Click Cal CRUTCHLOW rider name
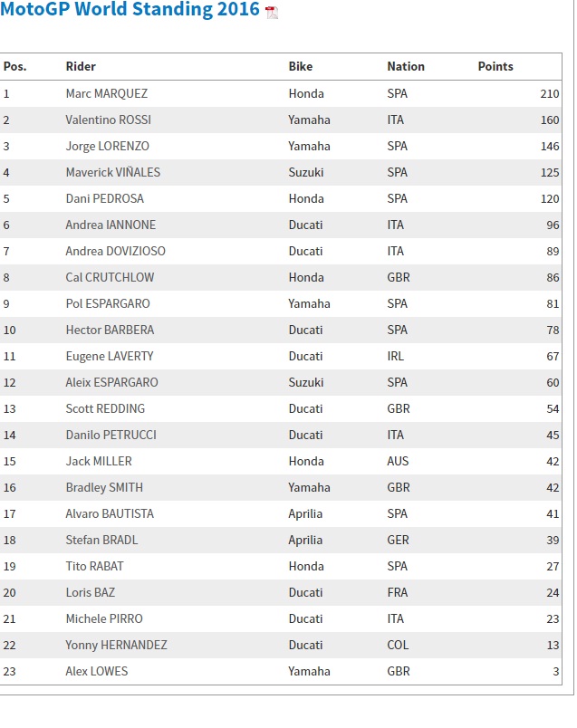The image size is (577, 728). tap(110, 277)
